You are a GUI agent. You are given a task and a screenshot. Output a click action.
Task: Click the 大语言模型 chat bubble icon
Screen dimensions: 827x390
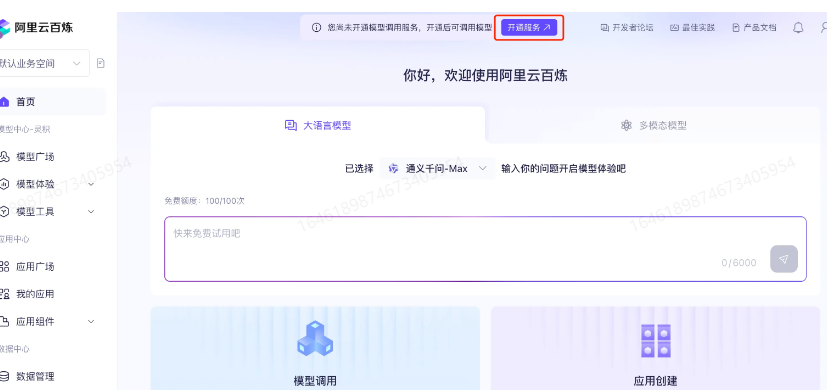tap(291, 126)
